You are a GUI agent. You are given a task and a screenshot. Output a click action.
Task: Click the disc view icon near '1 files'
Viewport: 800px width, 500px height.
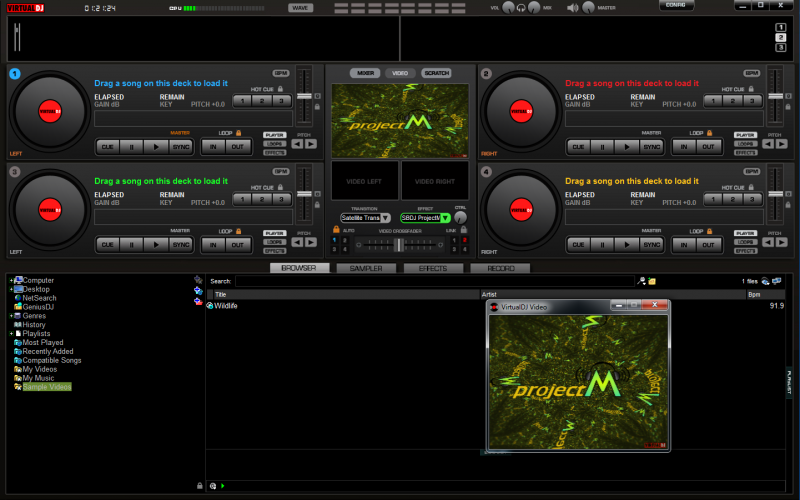pyautogui.click(x=765, y=281)
